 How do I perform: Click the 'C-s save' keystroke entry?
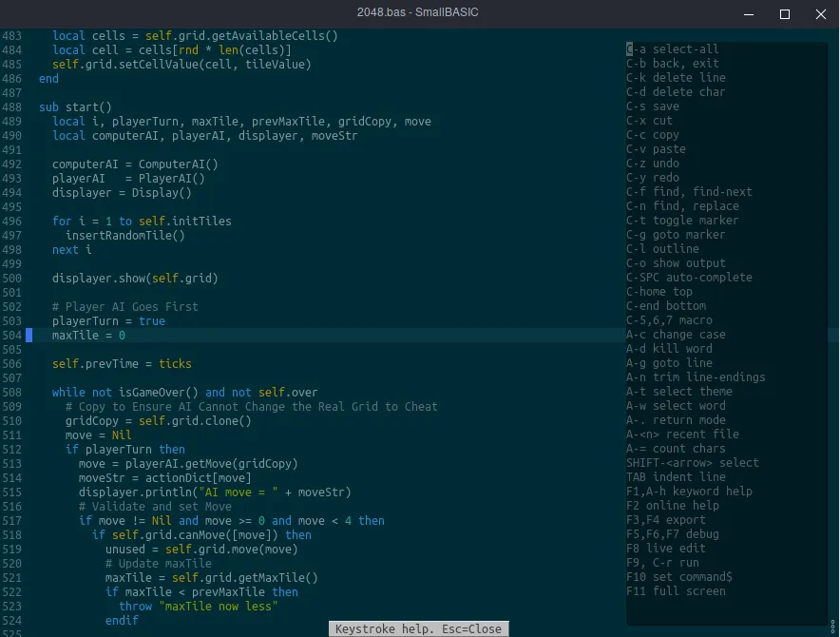click(x=653, y=106)
